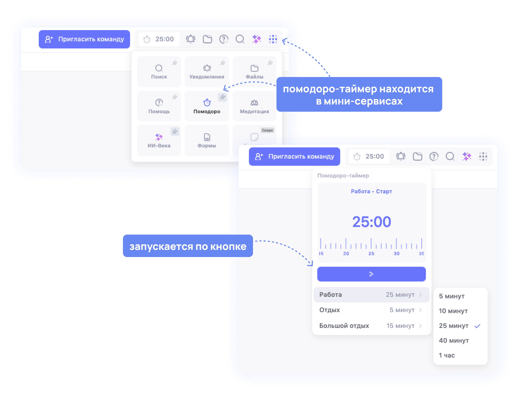Click Пригласить команду button in upper bar
532x408 pixels.
(x=84, y=39)
